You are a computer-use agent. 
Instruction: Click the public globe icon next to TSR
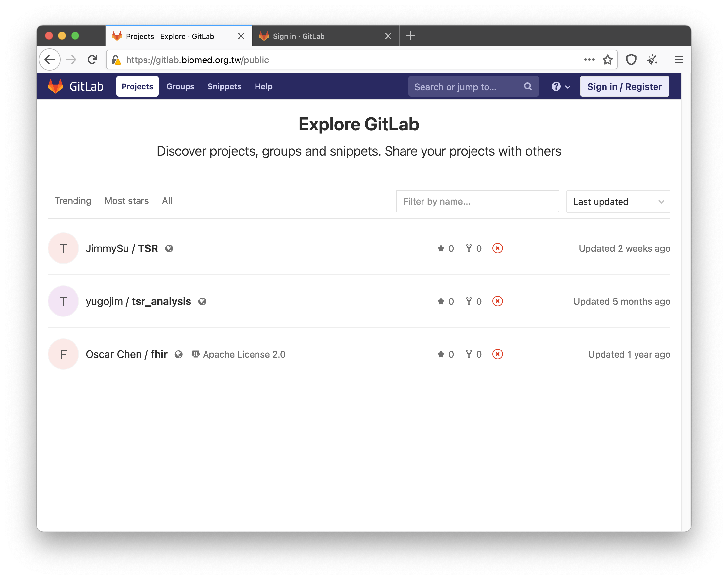169,248
